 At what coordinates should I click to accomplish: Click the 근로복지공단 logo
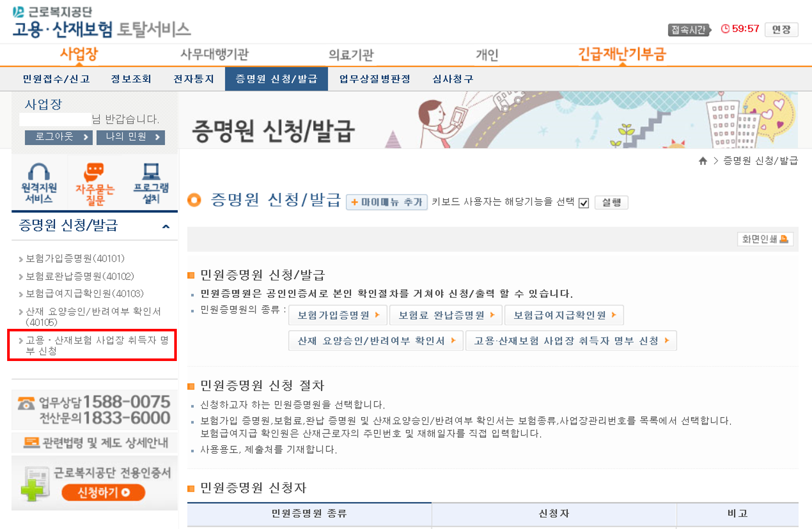tap(53, 11)
